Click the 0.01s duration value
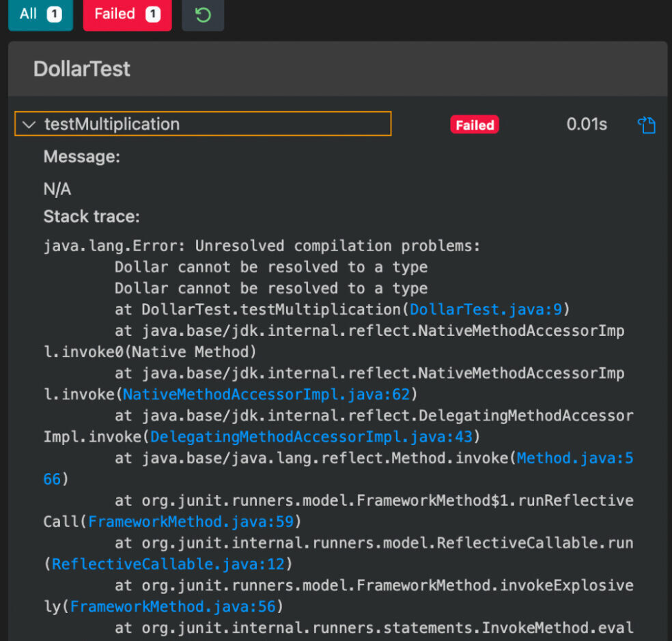Viewport: 672px width, 641px height. (587, 124)
